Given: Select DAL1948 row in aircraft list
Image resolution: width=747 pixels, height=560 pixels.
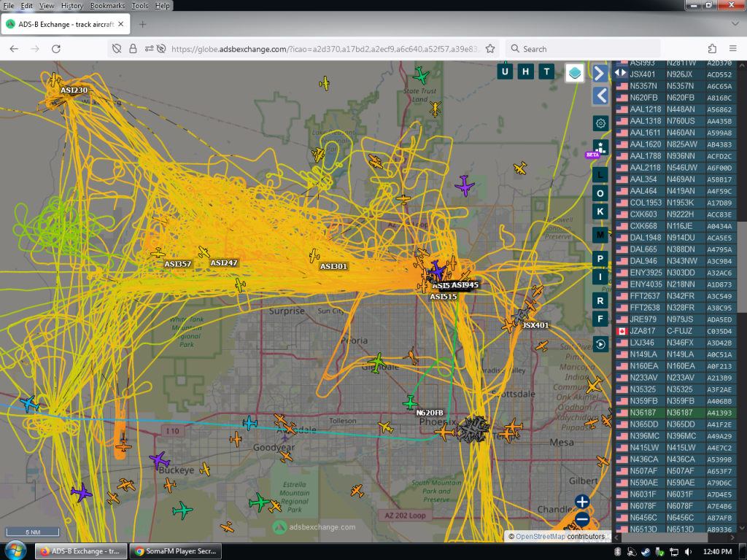Looking at the screenshot, I should click(676, 238).
